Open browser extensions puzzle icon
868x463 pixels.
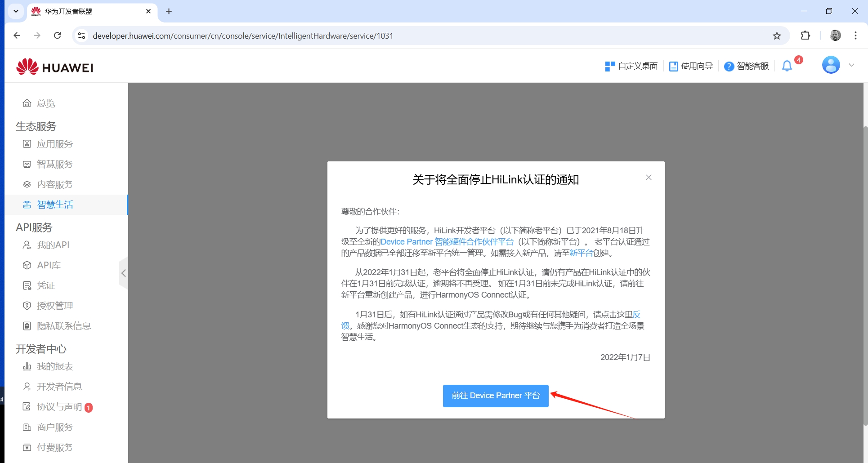pyautogui.click(x=805, y=36)
